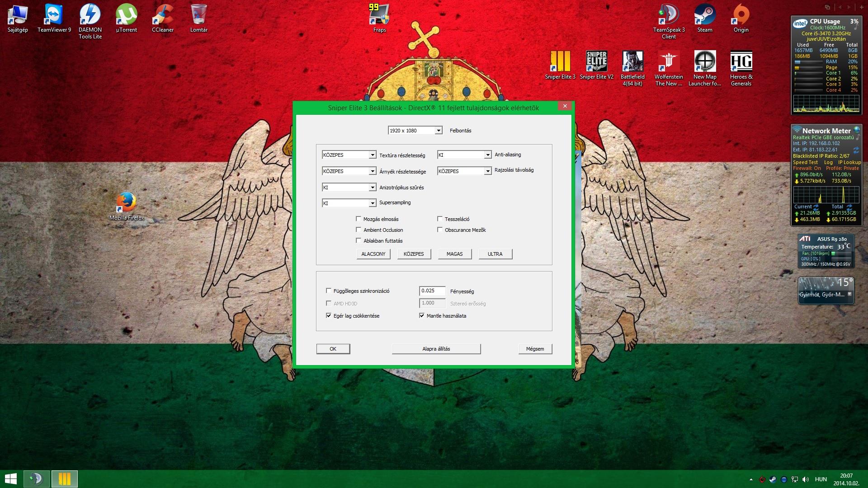Open Rajzolási távolság dropdown
The height and width of the screenshot is (488, 868).
[x=464, y=171]
